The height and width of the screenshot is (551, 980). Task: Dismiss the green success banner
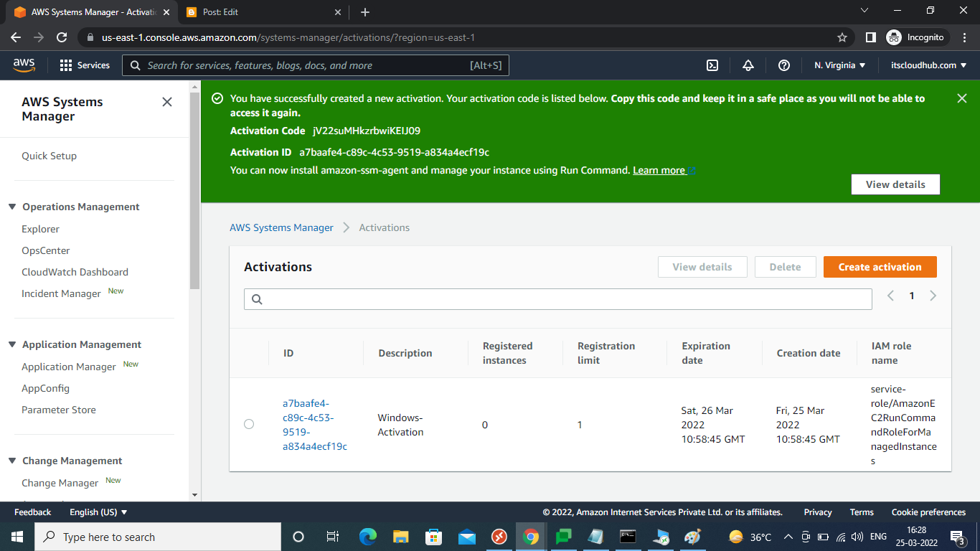pyautogui.click(x=962, y=98)
